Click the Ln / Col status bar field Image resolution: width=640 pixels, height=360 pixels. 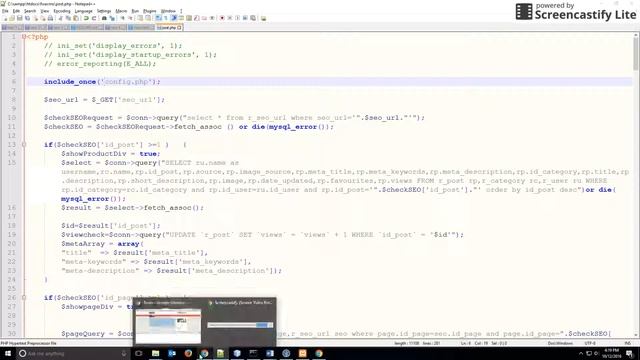click(484, 343)
